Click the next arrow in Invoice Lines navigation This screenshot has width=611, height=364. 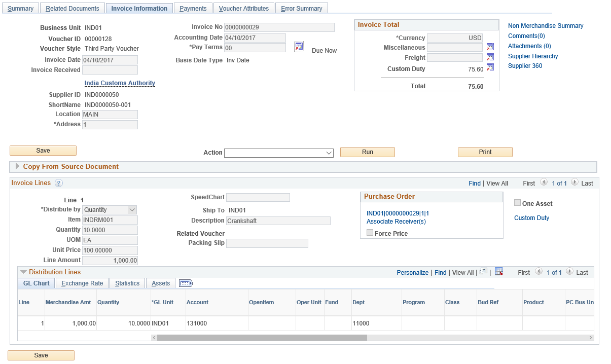(574, 183)
